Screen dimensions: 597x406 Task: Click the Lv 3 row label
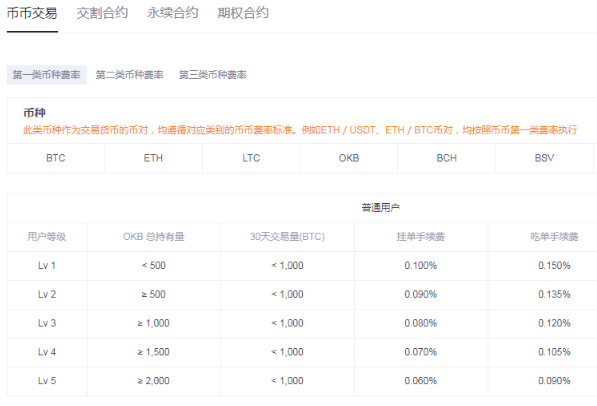point(47,323)
